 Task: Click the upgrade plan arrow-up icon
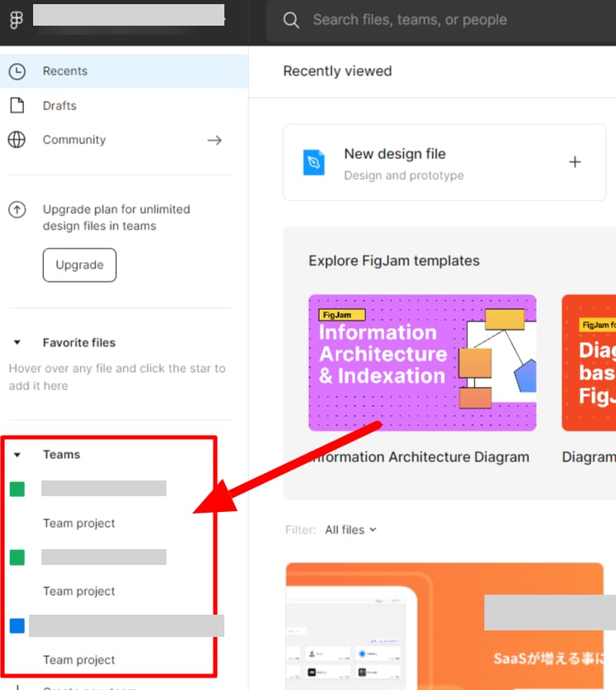click(x=17, y=210)
